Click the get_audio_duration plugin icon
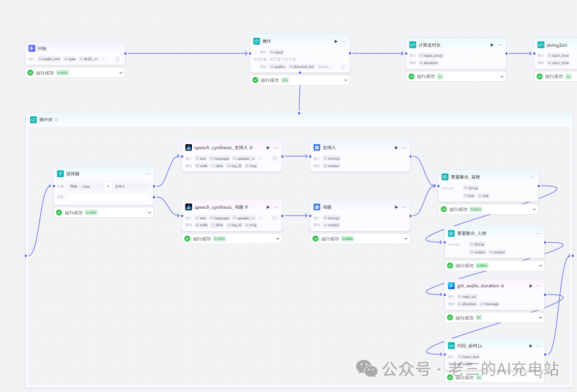The image size is (577, 392). (451, 286)
